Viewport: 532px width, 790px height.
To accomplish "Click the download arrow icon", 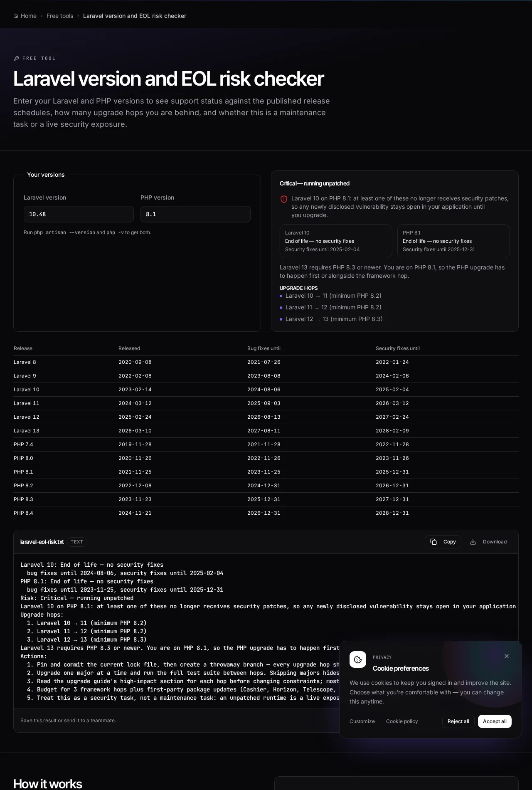I will pos(473,542).
